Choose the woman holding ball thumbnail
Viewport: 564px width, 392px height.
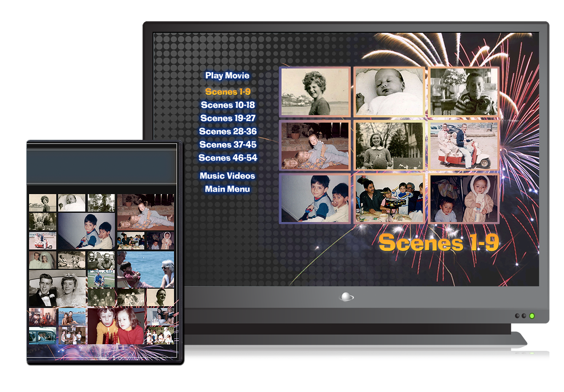pos(389,145)
